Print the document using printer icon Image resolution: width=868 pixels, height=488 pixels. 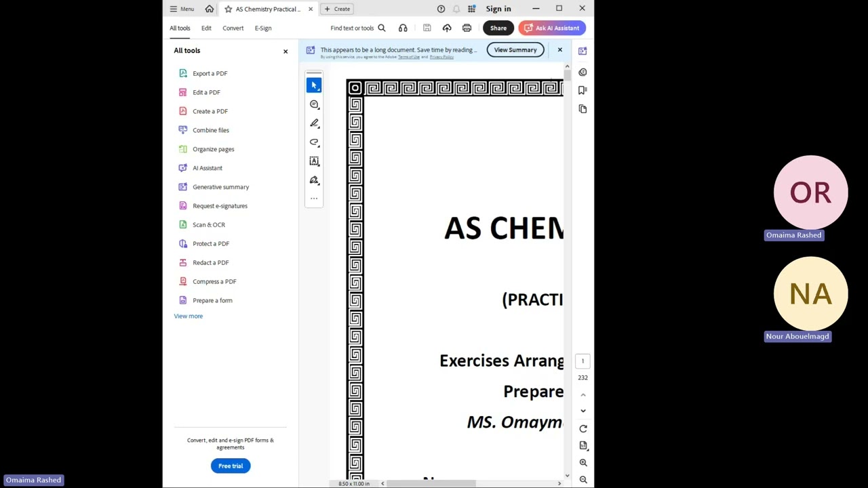(x=467, y=28)
